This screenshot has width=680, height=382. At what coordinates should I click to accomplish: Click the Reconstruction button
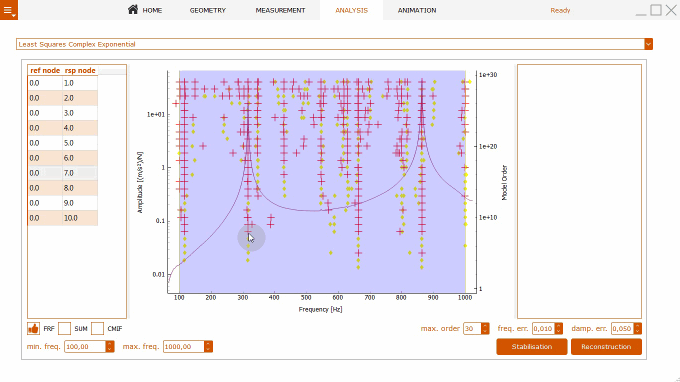click(x=606, y=346)
